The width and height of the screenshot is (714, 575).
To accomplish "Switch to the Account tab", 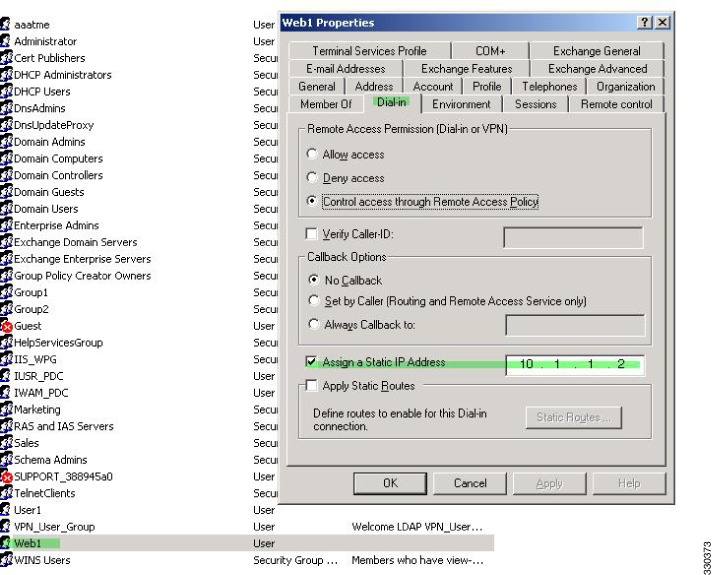I will 433,87.
